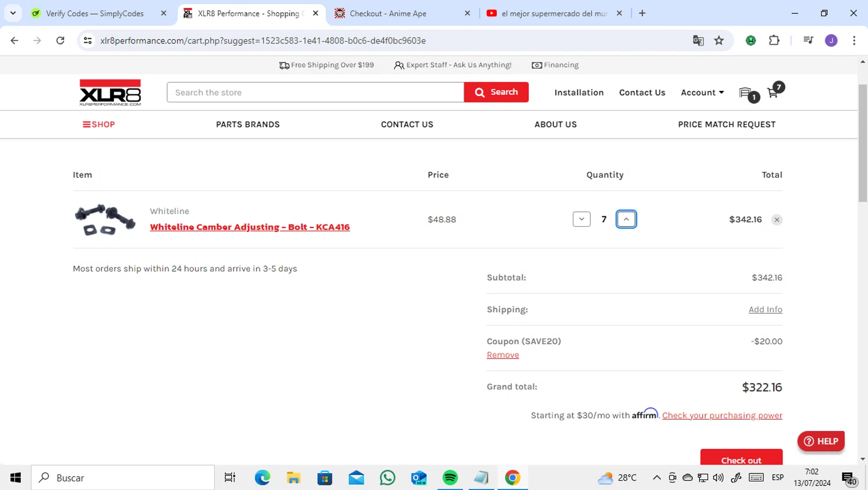The image size is (868, 490).
Task: Open the Windows Start menu
Action: coord(16,478)
